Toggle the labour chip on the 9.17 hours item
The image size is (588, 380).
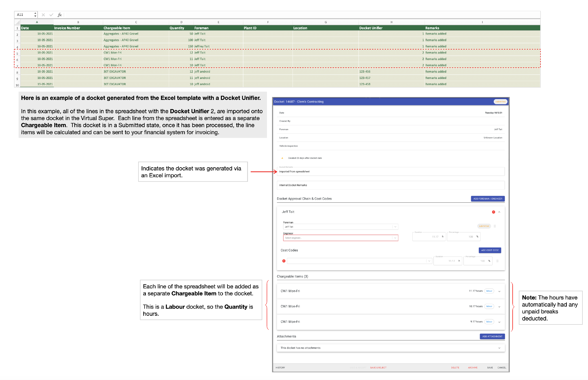[x=489, y=321]
